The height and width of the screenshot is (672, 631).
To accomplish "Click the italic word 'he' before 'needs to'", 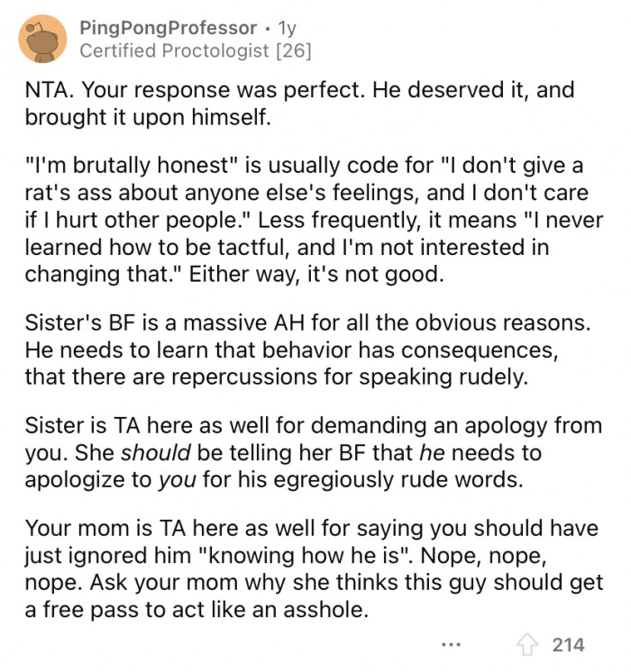I will [x=433, y=452].
